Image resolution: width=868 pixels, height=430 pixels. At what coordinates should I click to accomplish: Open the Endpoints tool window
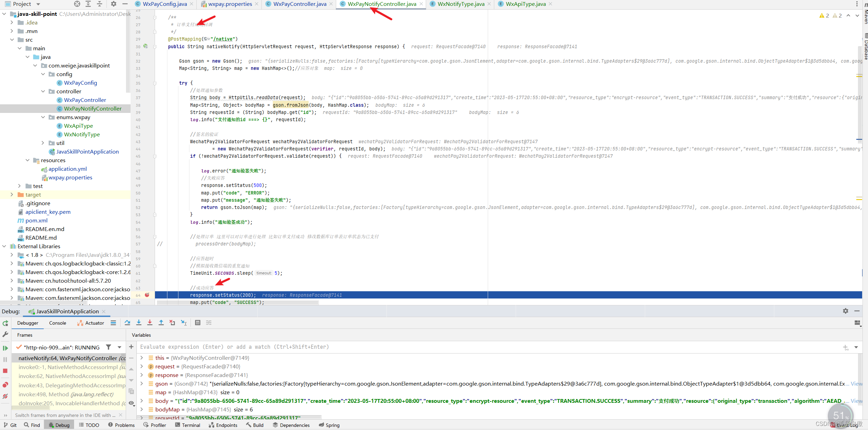pyautogui.click(x=223, y=425)
